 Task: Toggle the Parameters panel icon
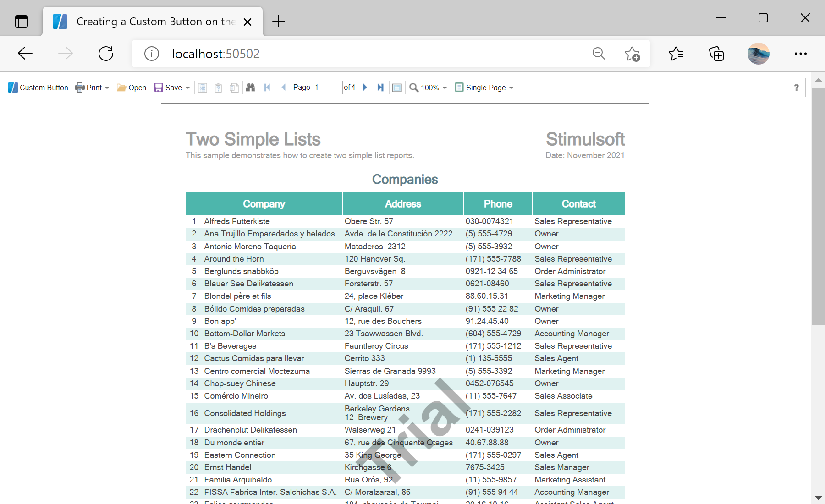pyautogui.click(x=219, y=88)
